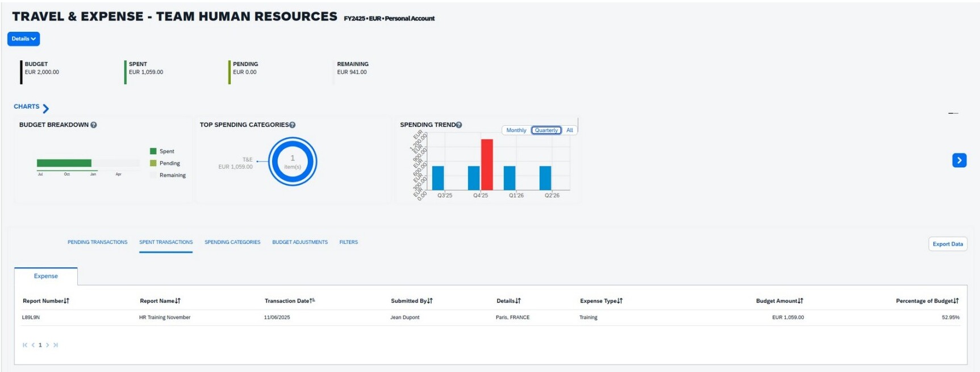This screenshot has width=980, height=372.
Task: Select page 1 in pagination
Action: (x=40, y=345)
